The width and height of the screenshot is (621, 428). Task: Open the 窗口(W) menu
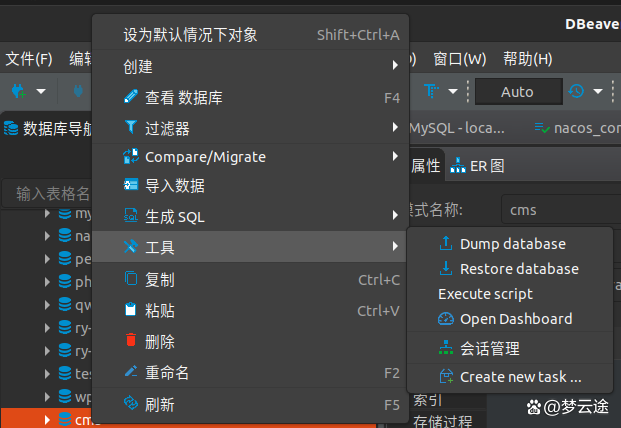coord(459,59)
